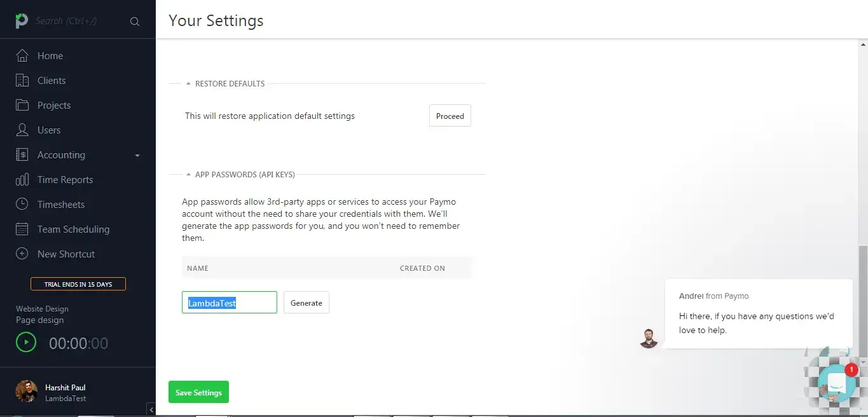Select the Users icon

tap(21, 130)
